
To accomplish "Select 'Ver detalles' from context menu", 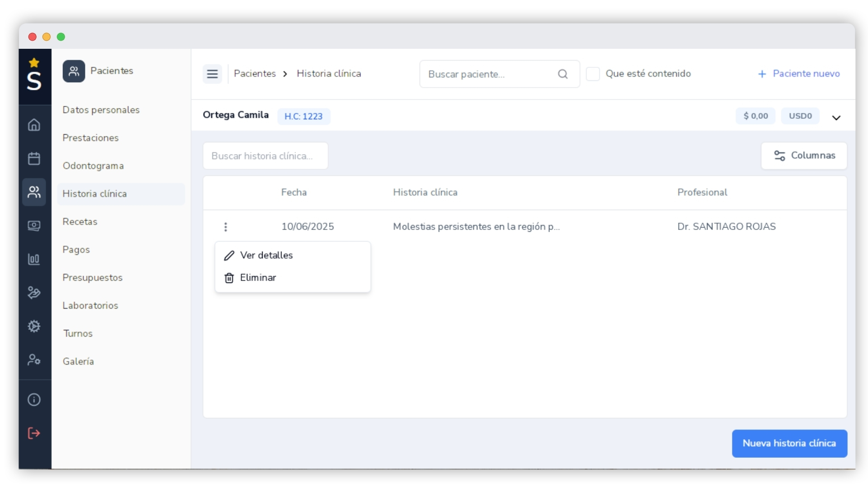I will (x=266, y=255).
